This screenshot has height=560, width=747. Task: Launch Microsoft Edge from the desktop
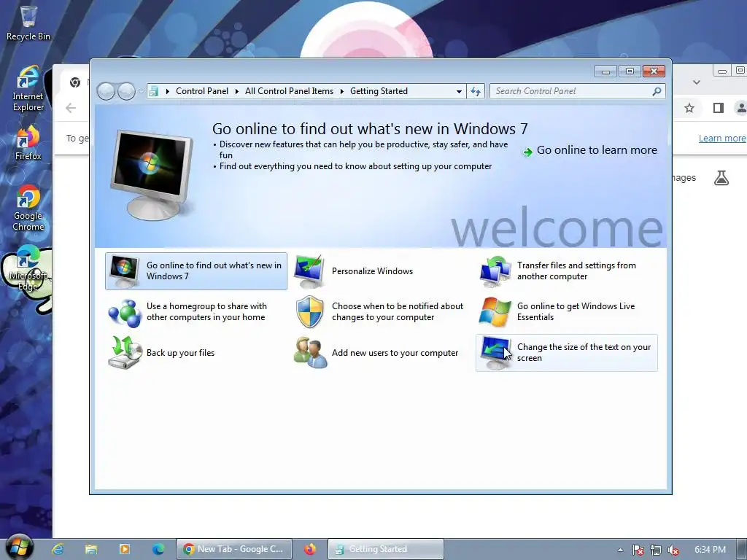tap(28, 268)
